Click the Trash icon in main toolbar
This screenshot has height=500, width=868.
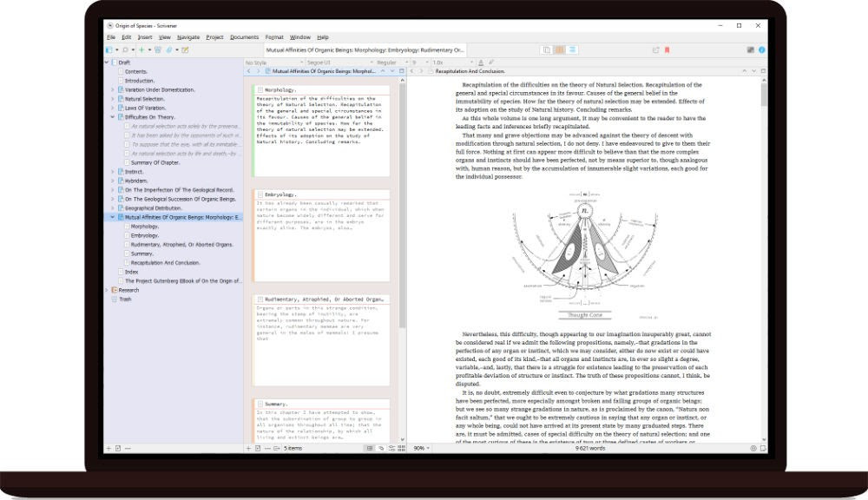[x=158, y=49]
